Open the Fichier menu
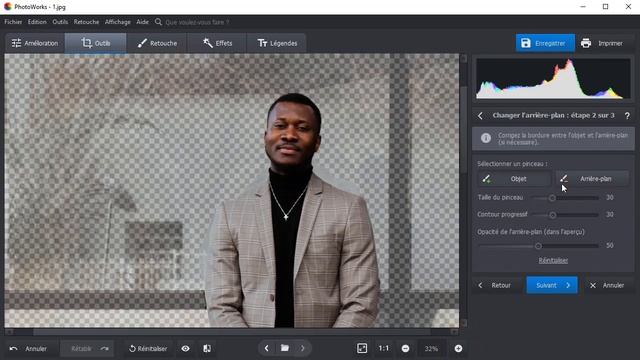Screen dimensions: 640x360 13,22
